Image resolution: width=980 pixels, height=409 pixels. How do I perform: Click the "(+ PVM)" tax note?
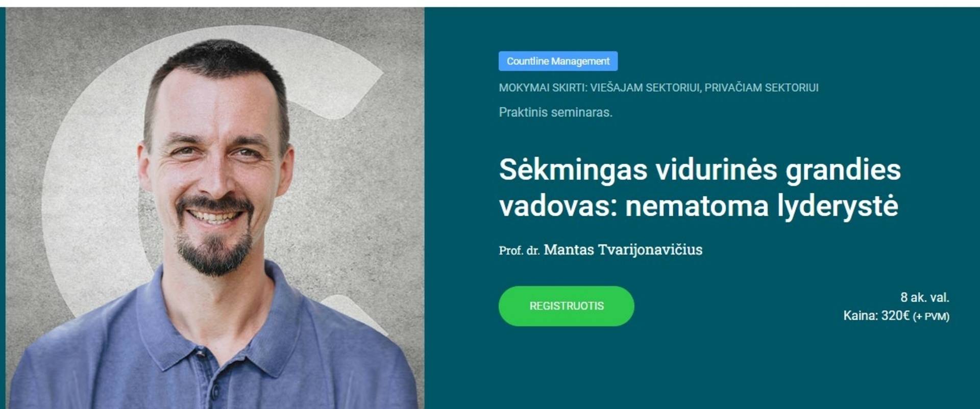coord(931,317)
